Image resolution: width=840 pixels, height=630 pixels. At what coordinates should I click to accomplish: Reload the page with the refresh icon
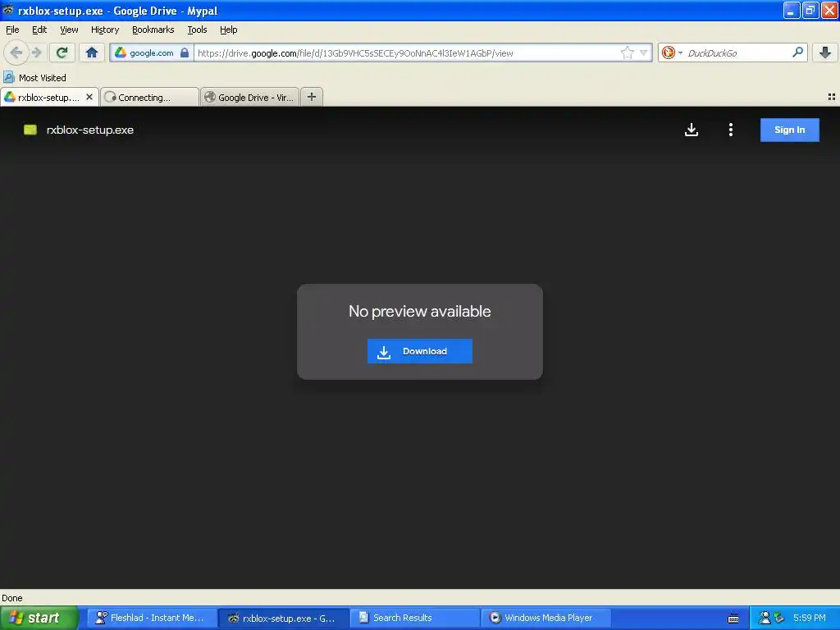[x=62, y=52]
